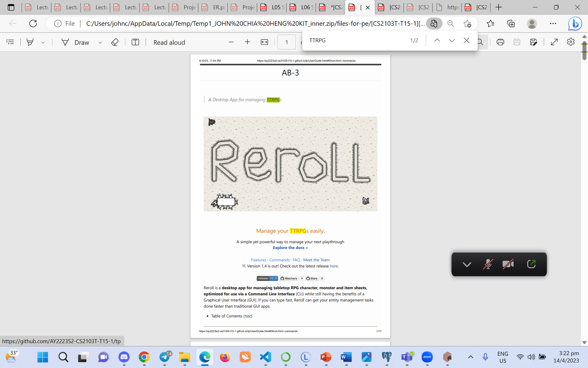The height and width of the screenshot is (368, 588).
Task: Expand the Draw options dropdown arrow
Action: (x=100, y=42)
